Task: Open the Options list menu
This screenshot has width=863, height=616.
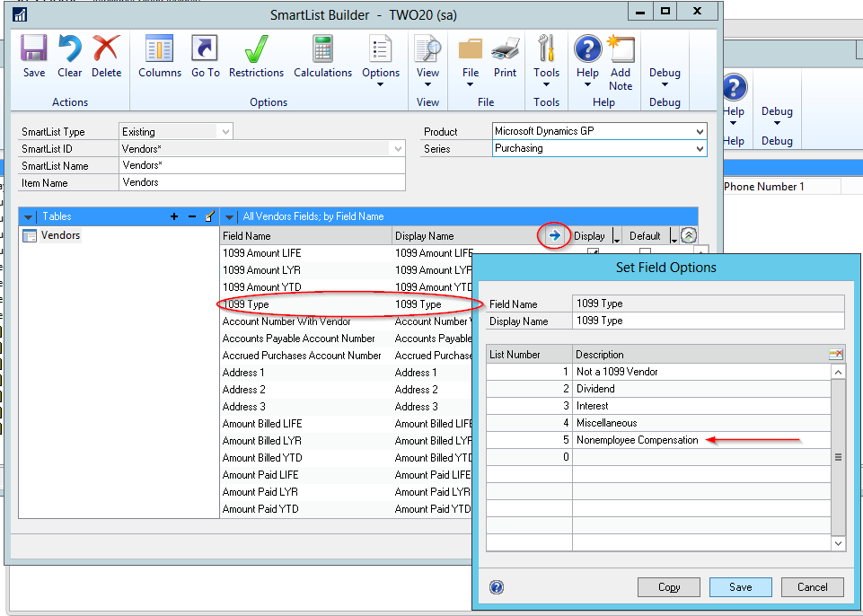Action: 381,48
